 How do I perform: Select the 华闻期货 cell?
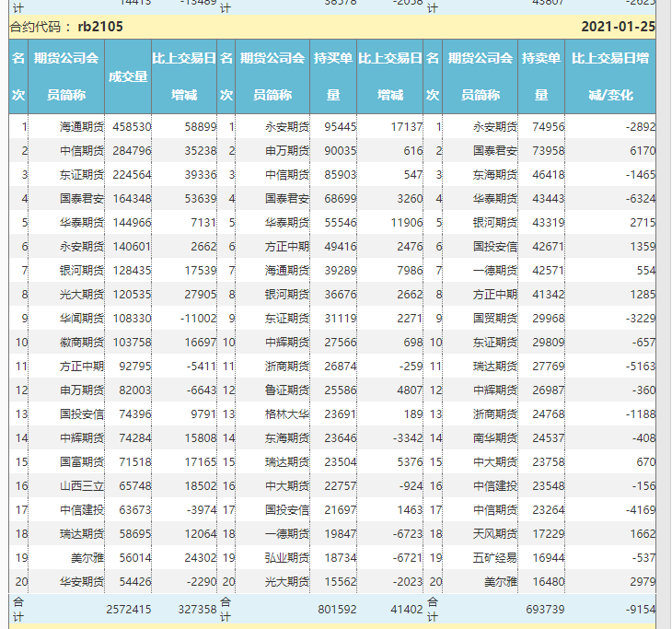(x=82, y=319)
